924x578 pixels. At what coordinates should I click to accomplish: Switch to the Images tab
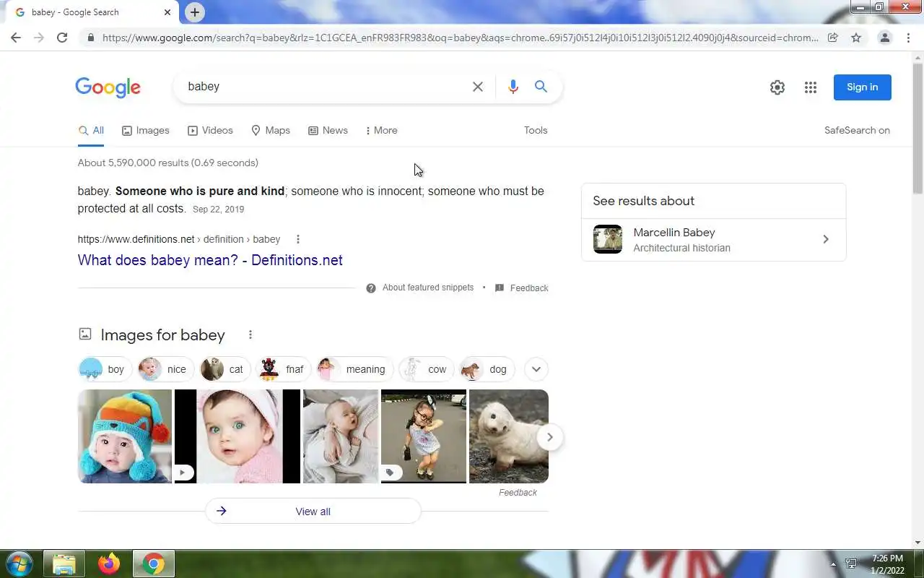click(x=146, y=131)
